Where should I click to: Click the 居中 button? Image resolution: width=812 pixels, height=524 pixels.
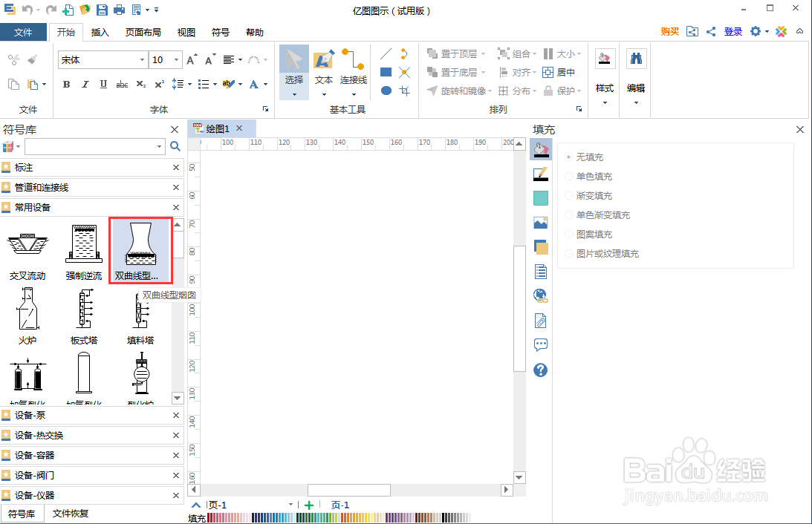tap(559, 73)
